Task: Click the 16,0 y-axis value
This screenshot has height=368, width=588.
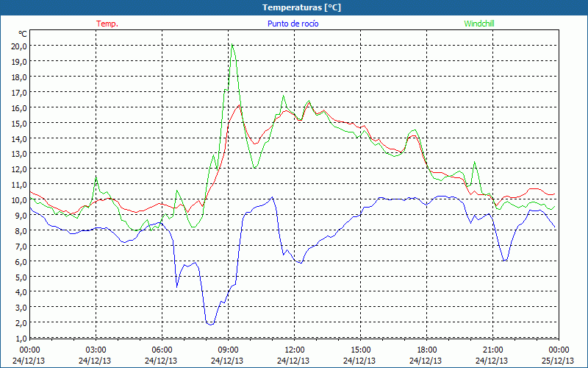Action: pyautogui.click(x=19, y=107)
